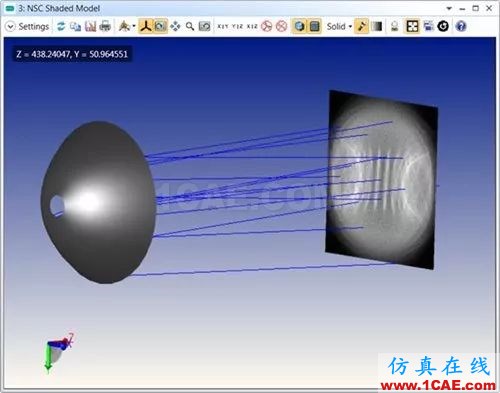Toggle the highlighted brightness/flashlight icon
500x393 pixels.
coord(362,26)
